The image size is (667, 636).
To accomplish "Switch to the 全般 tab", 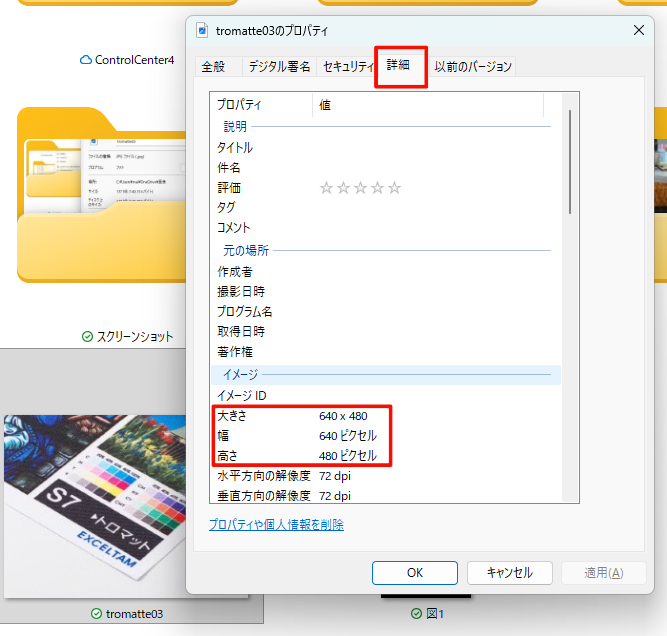I will [214, 67].
